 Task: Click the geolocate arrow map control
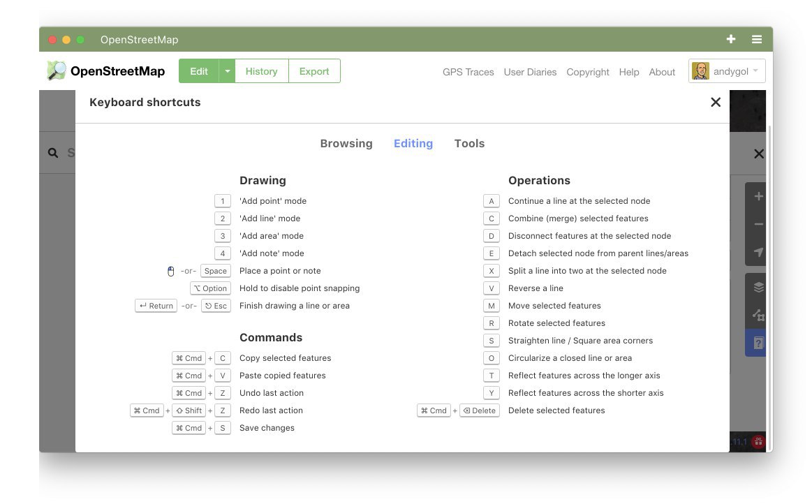click(758, 252)
